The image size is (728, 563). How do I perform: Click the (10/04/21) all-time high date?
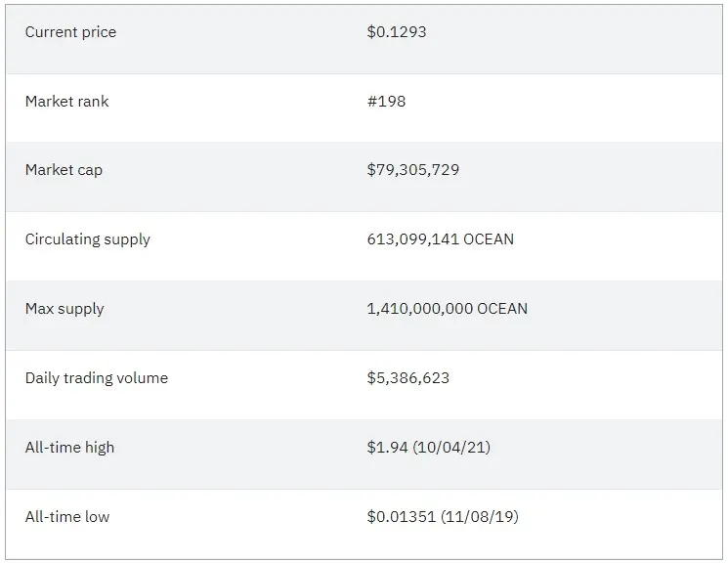(451, 448)
